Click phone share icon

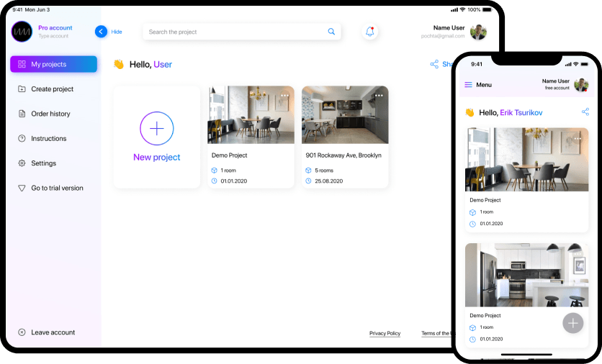point(585,112)
